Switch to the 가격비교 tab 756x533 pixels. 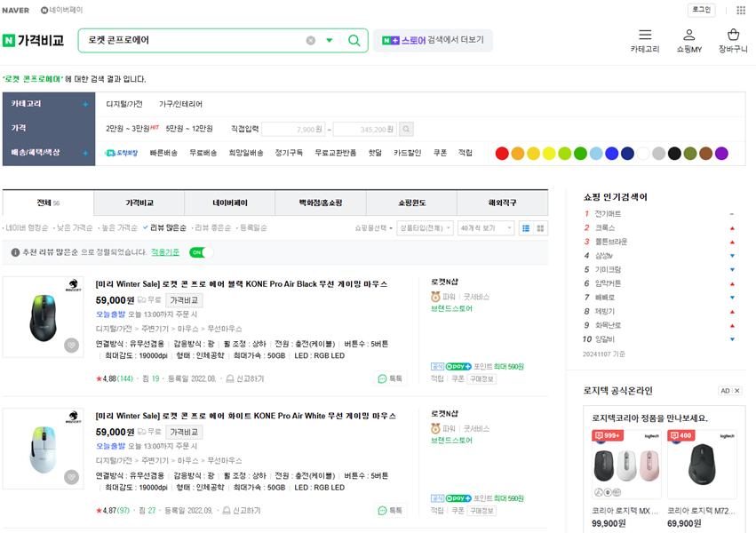139,203
